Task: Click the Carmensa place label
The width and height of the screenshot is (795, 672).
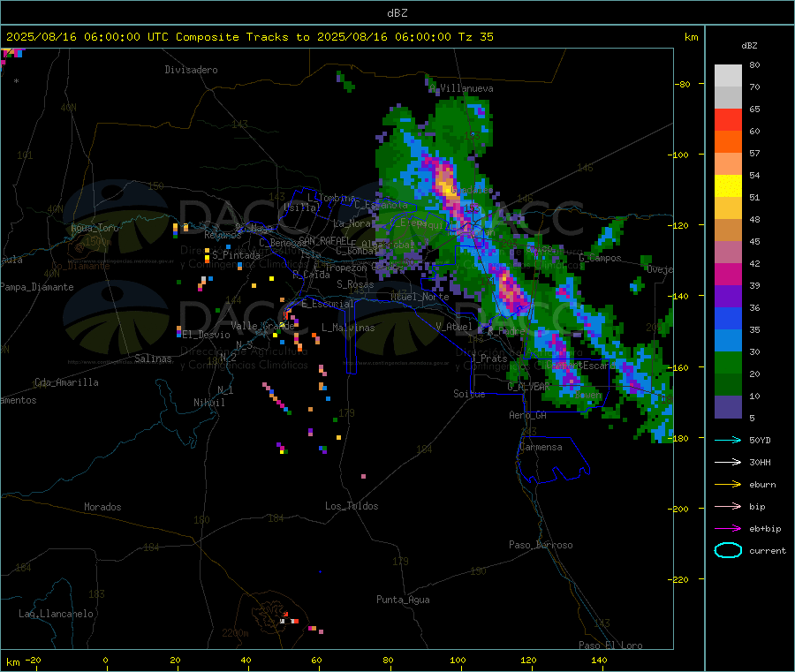Action: pyautogui.click(x=541, y=447)
